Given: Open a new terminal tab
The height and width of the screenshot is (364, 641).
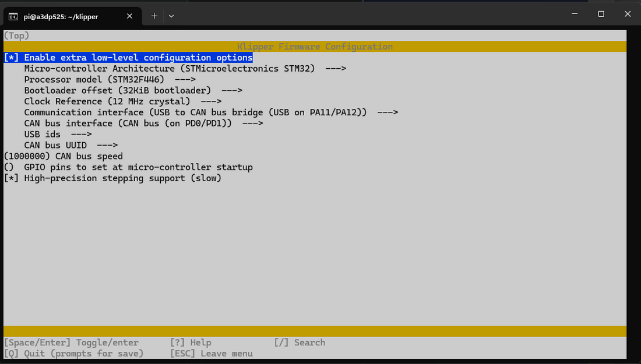Looking at the screenshot, I should click(x=154, y=16).
